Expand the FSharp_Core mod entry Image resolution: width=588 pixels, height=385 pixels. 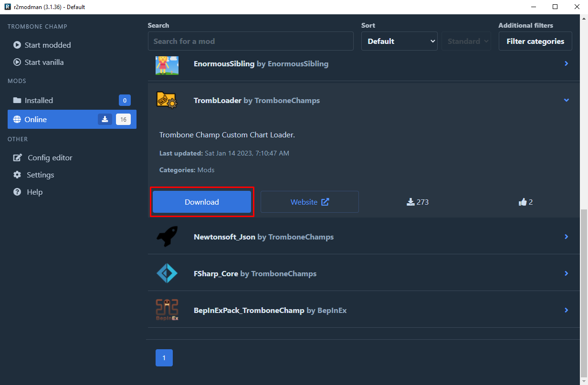point(567,273)
